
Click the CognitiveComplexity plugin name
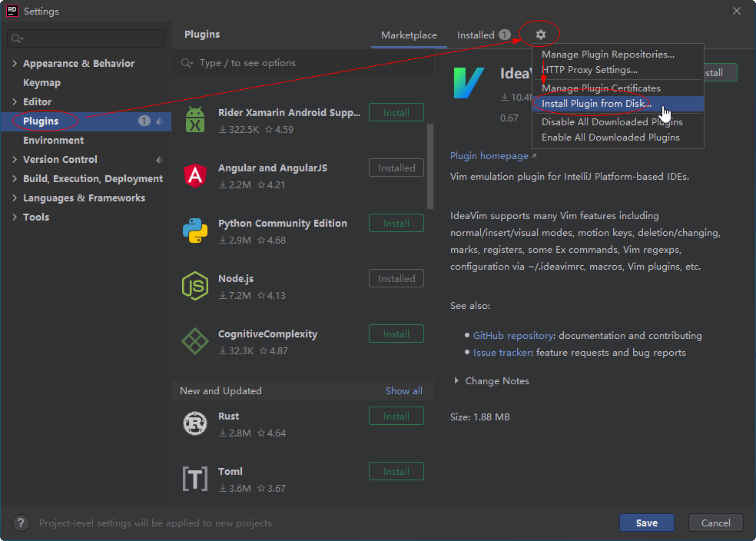click(267, 334)
